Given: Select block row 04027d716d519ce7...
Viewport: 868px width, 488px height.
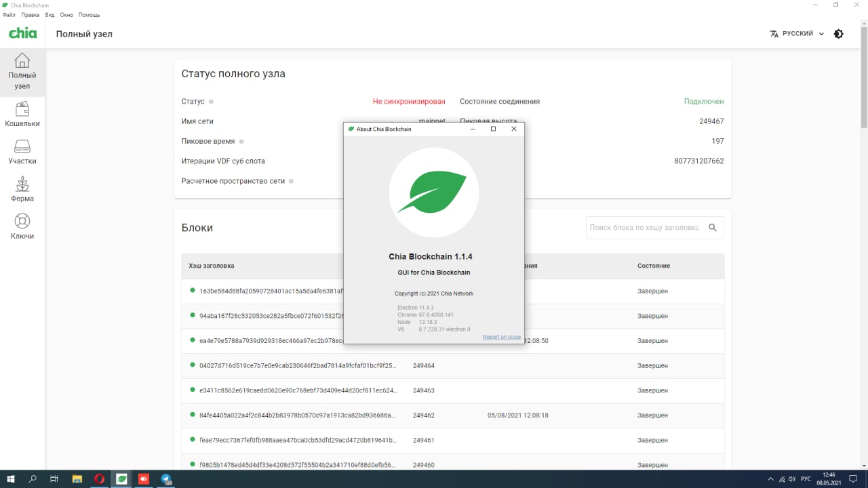Looking at the screenshot, I should [452, 365].
